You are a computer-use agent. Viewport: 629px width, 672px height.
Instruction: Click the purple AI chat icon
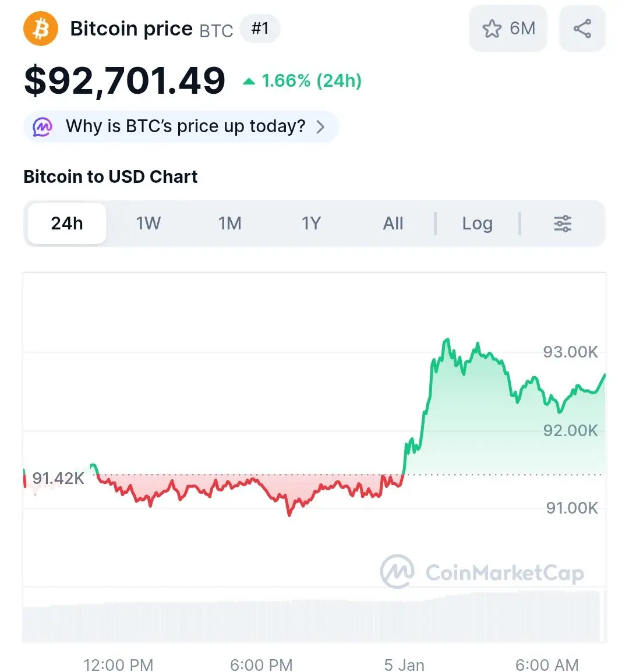43,126
